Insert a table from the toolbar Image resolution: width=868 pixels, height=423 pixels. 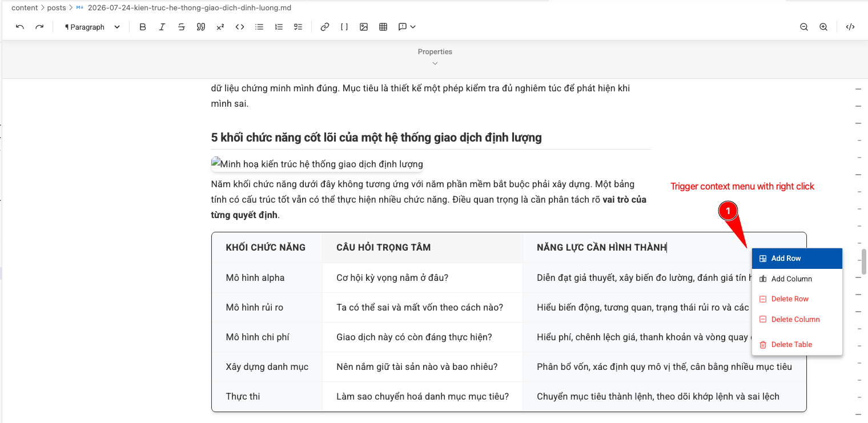[x=383, y=27]
